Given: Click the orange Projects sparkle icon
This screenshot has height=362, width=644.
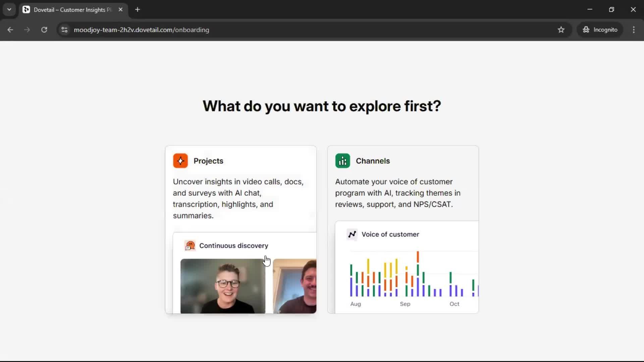Looking at the screenshot, I should [x=180, y=161].
